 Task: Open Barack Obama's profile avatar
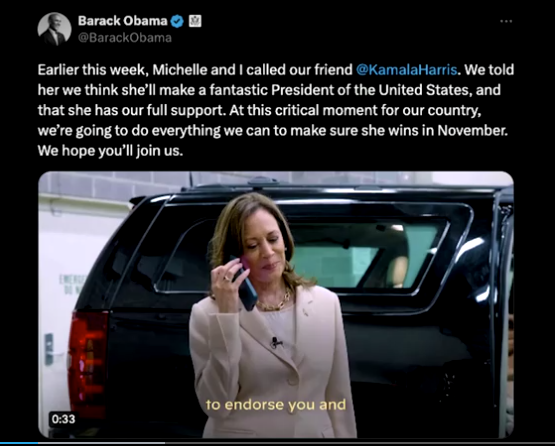tap(54, 29)
